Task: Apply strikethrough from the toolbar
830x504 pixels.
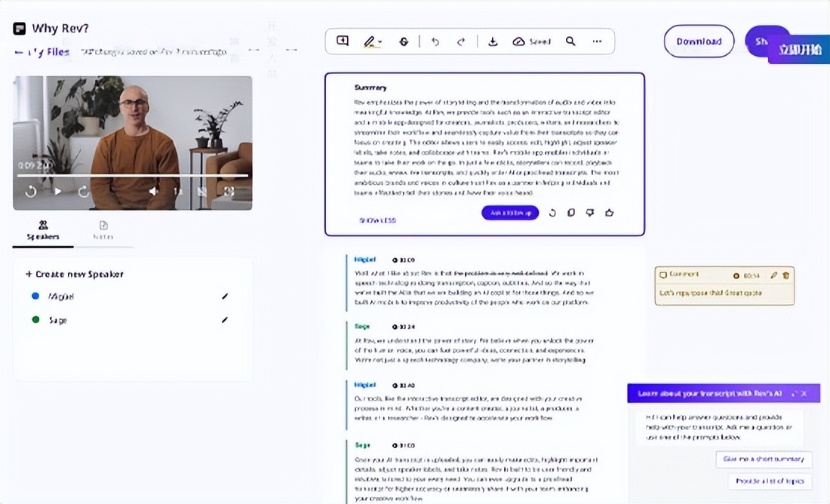Action: tap(404, 41)
